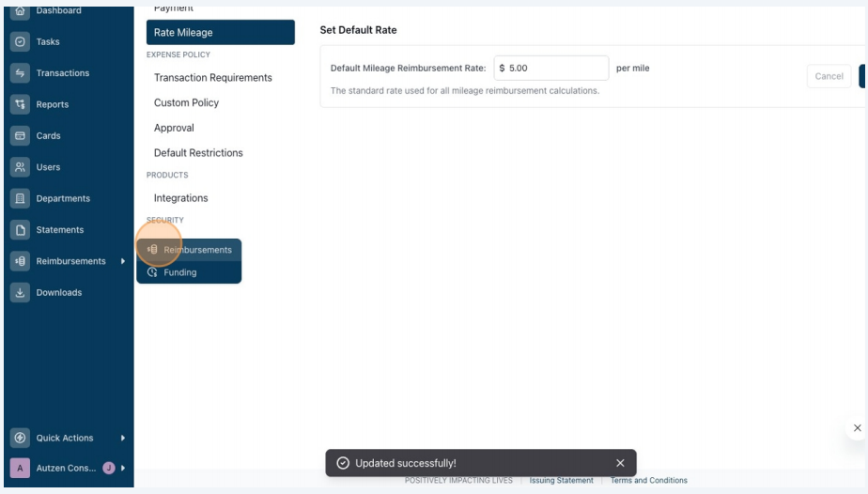Click the Reports icon in sidebar
This screenshot has width=868, height=494.
pos(20,104)
